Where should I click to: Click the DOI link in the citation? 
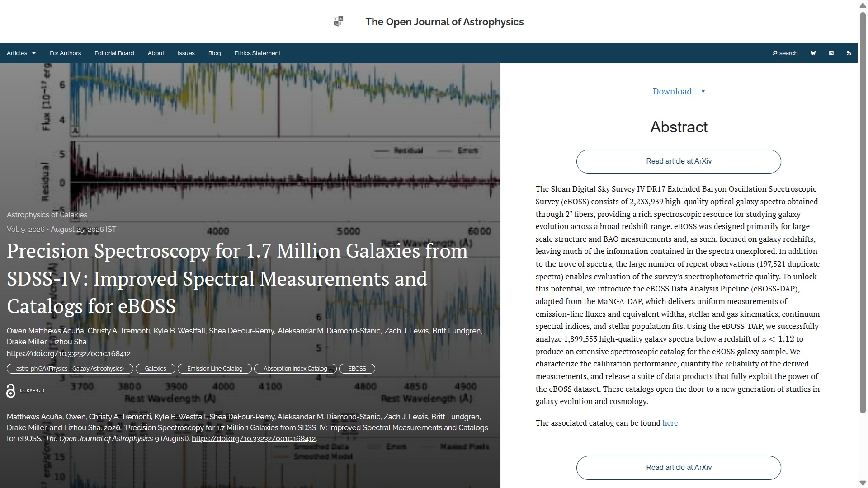(x=254, y=438)
